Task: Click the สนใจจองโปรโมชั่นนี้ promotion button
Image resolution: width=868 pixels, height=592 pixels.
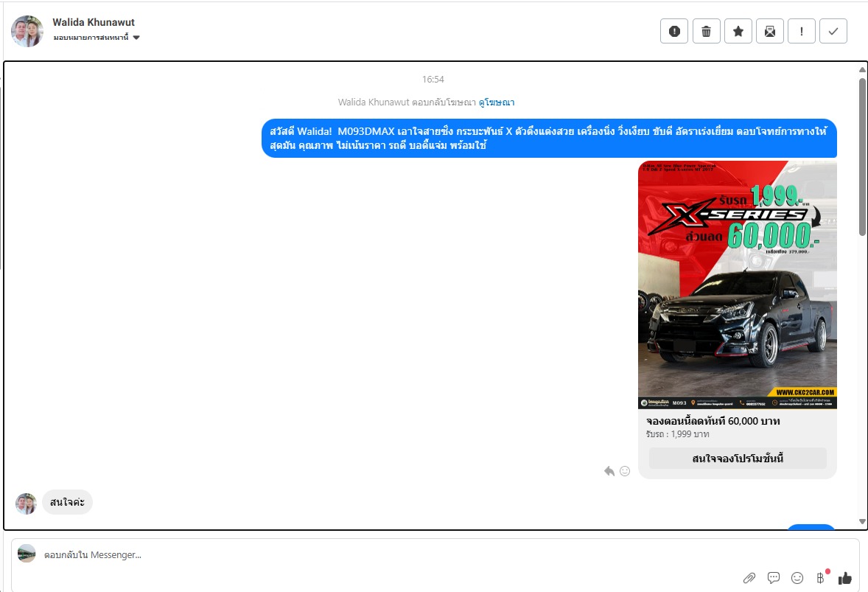Action: [x=738, y=458]
